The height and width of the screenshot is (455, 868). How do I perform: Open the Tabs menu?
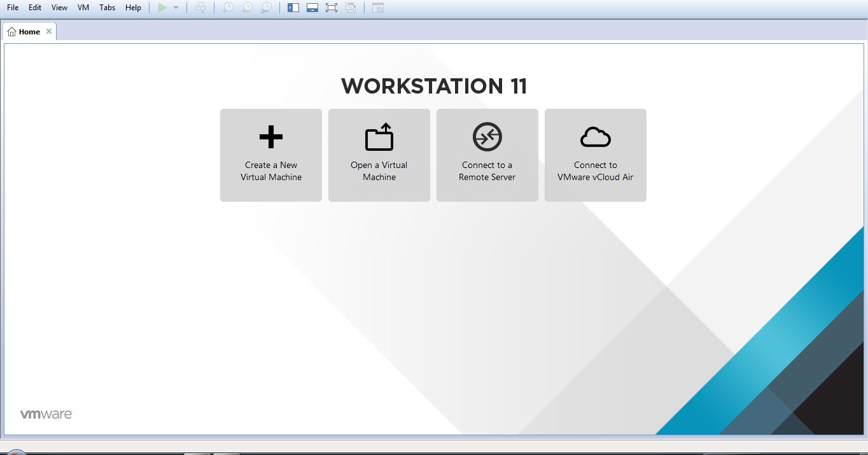click(108, 8)
